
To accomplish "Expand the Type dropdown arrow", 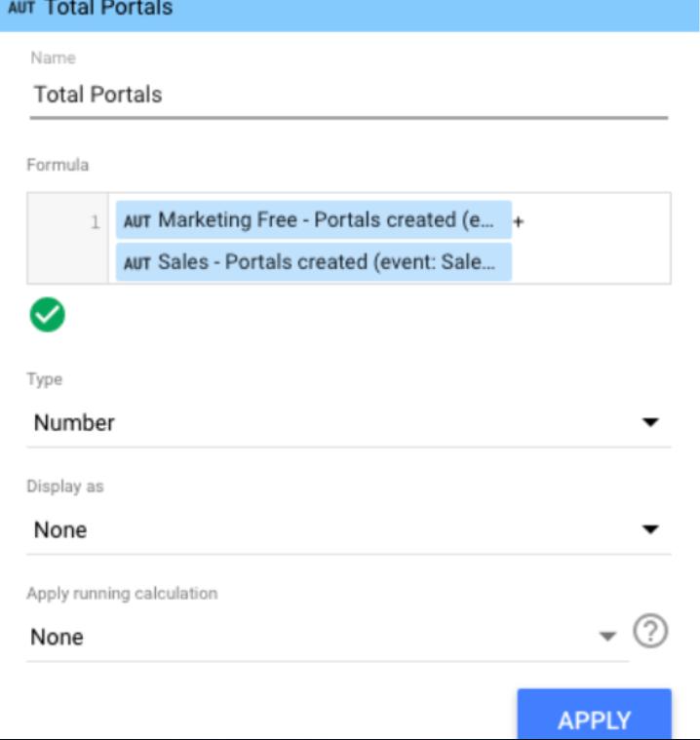I will (x=650, y=423).
